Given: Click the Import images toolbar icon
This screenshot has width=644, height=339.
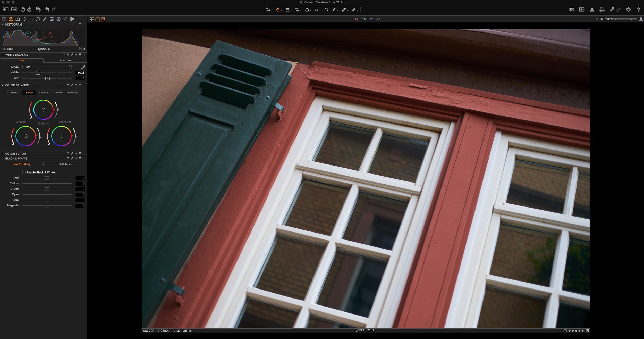Looking at the screenshot, I should pos(5,10).
